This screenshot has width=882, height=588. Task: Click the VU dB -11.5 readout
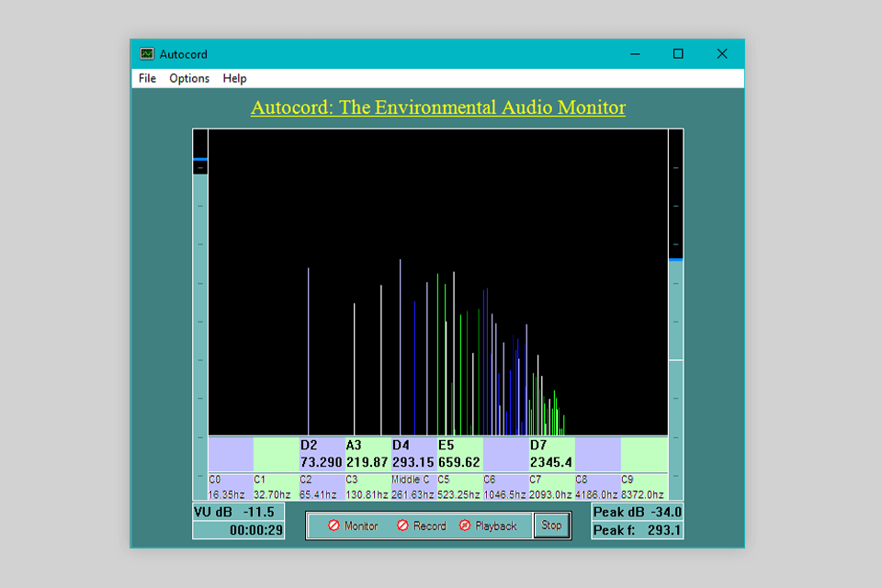(239, 512)
